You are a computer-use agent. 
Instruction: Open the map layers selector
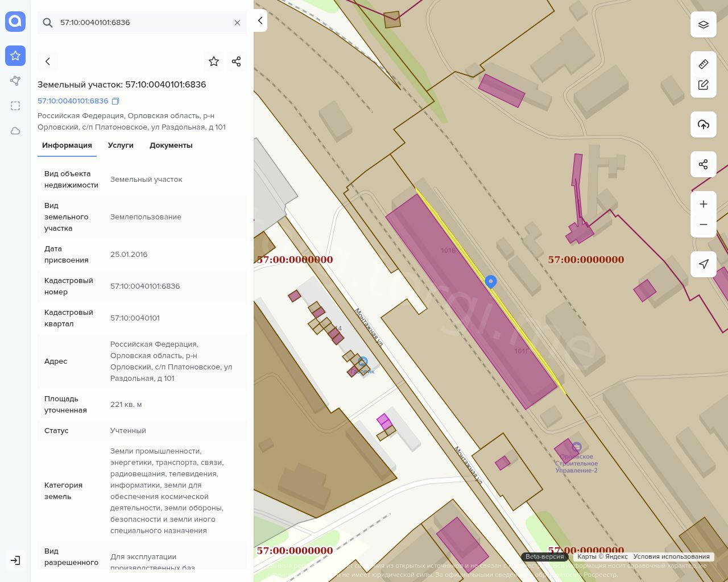pos(704,25)
